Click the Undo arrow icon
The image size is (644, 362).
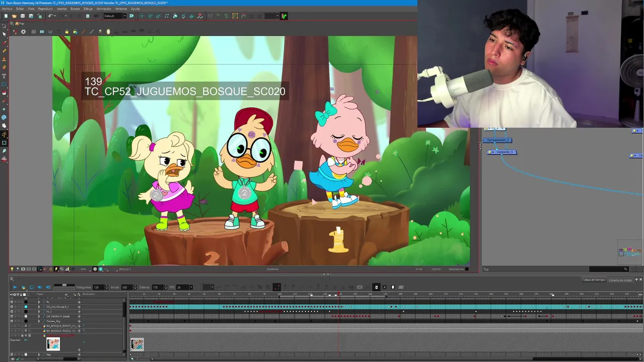[x=51, y=16]
